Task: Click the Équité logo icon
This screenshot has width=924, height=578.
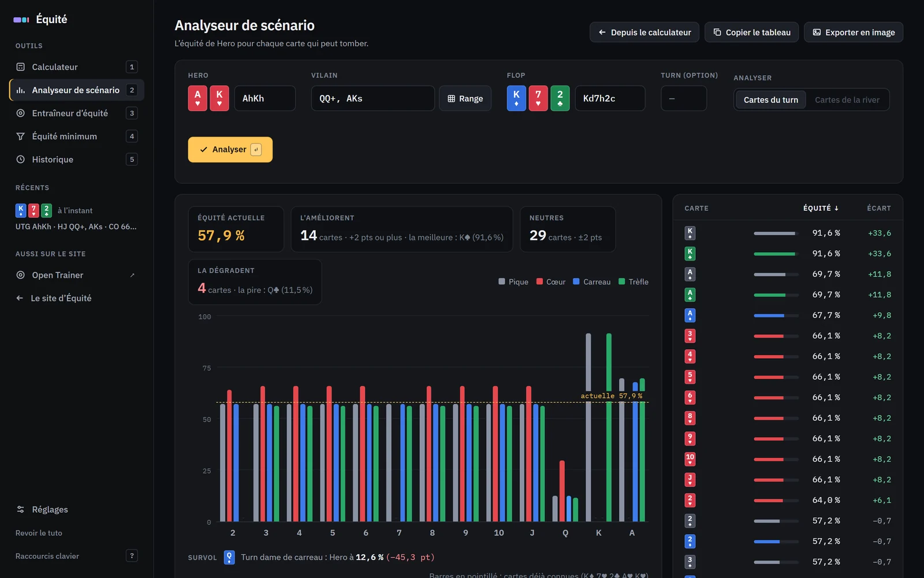Action: click(21, 20)
